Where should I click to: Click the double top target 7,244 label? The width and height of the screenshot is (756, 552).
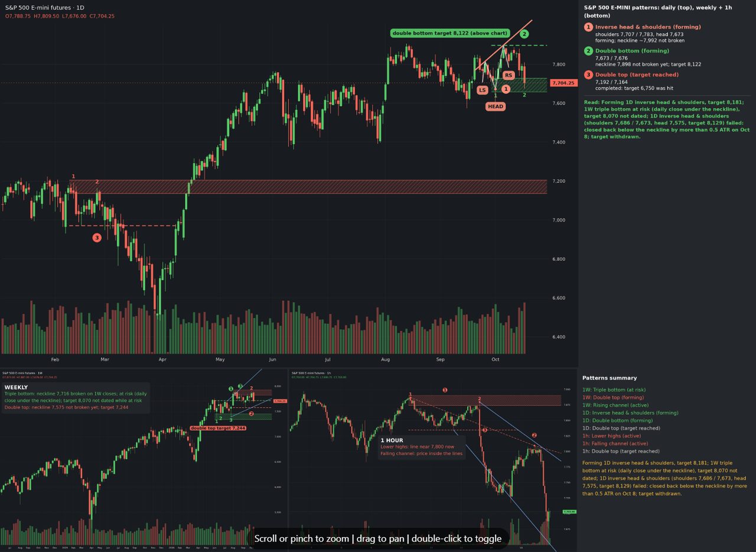[x=218, y=428]
